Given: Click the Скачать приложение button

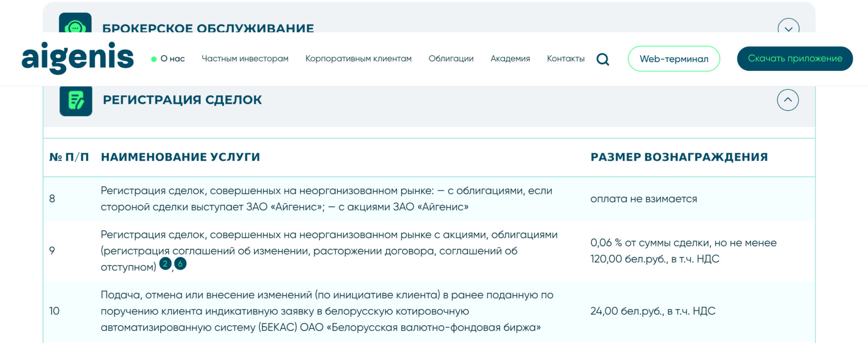Looking at the screenshot, I should (795, 59).
